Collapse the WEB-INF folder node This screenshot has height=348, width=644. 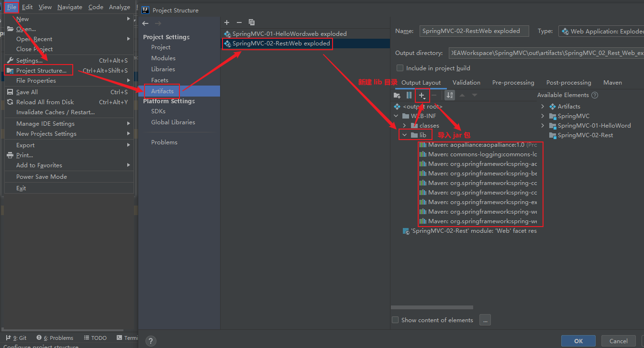click(396, 116)
